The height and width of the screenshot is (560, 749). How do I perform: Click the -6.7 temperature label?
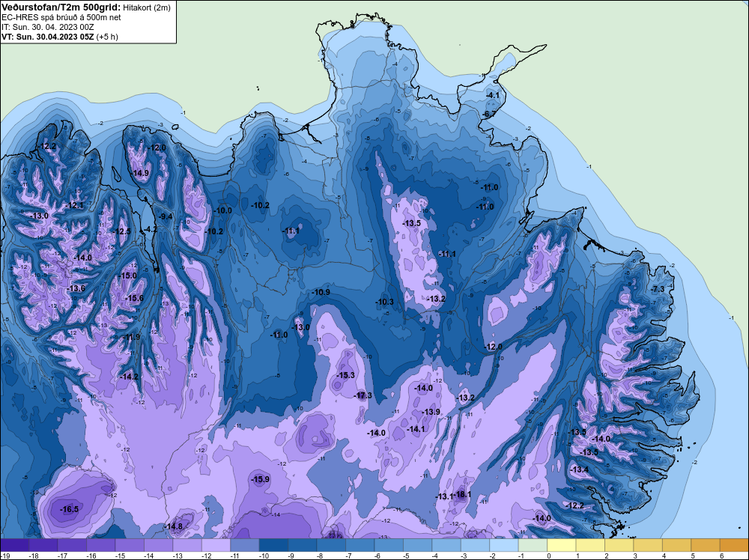490,114
